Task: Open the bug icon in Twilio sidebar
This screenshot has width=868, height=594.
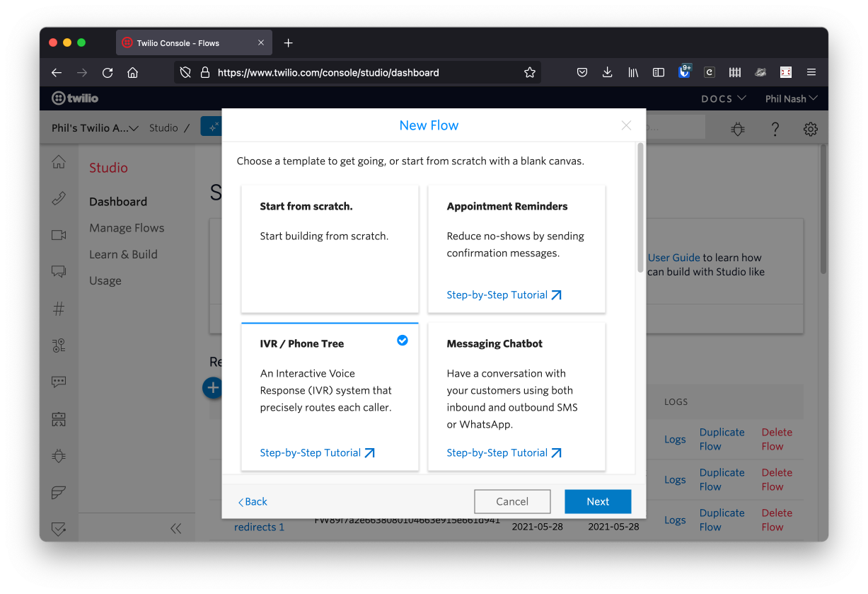Action: click(59, 455)
